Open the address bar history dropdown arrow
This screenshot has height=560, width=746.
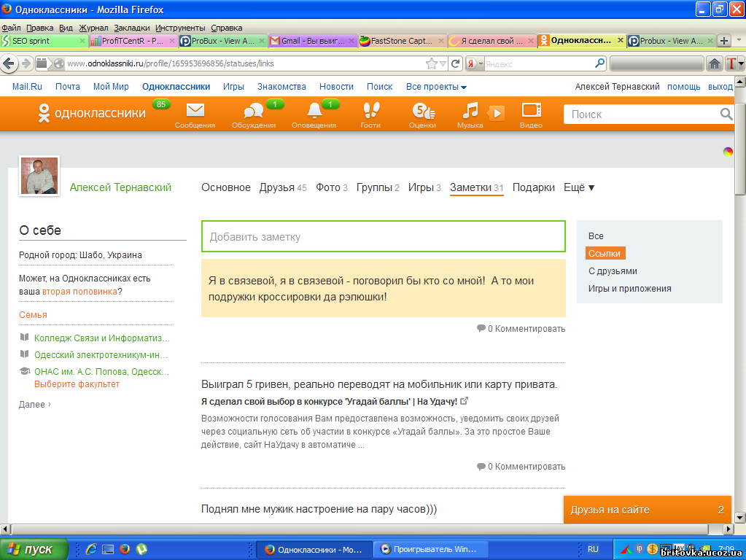tap(443, 63)
